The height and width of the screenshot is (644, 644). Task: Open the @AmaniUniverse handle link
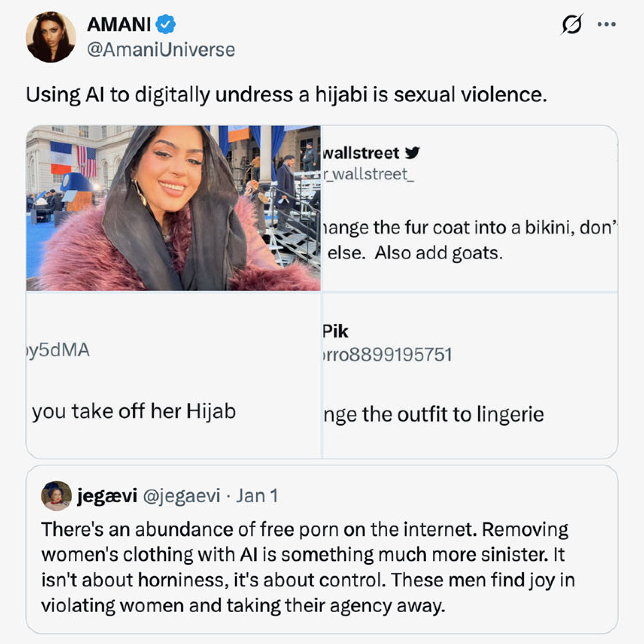tap(161, 50)
